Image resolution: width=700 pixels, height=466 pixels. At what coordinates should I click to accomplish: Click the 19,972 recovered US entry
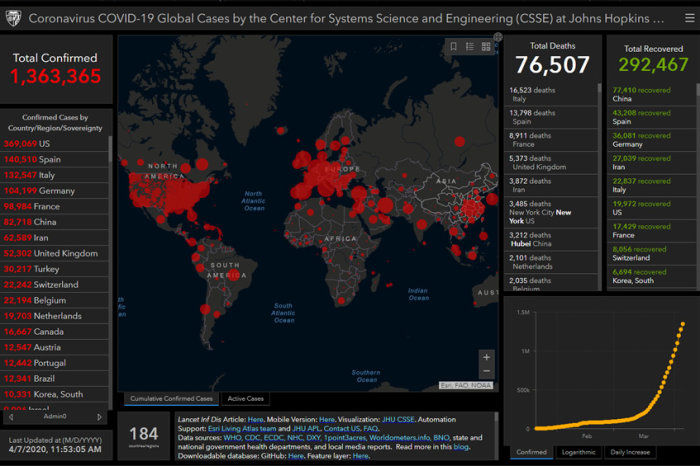pyautogui.click(x=651, y=208)
